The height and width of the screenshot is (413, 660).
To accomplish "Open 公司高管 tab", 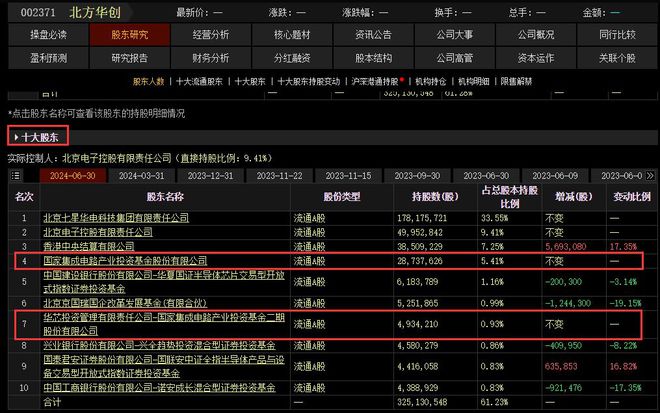I will pos(455,58).
